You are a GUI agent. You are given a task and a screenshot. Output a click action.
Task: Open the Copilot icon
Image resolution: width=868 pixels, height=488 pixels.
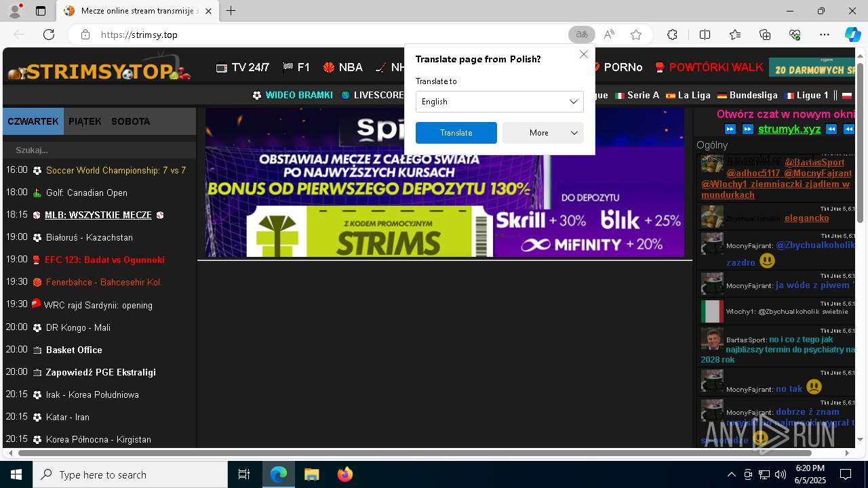[852, 35]
